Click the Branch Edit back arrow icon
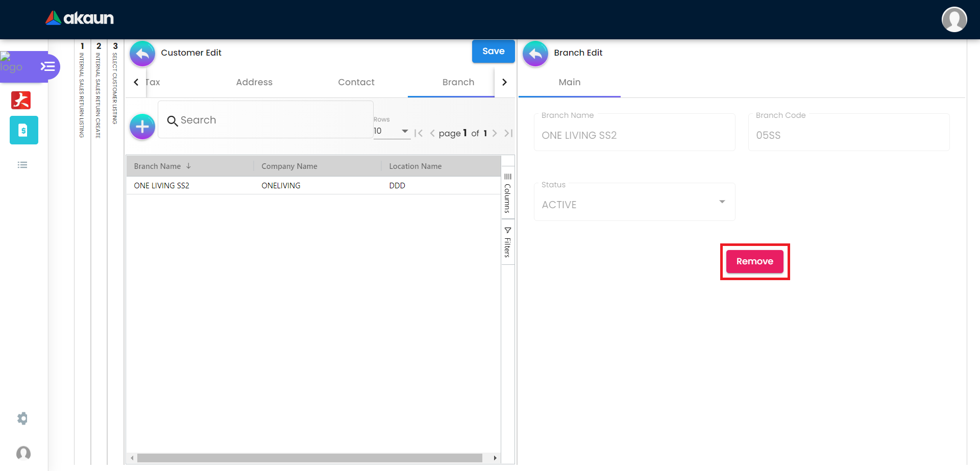The width and height of the screenshot is (980, 471). pos(535,54)
